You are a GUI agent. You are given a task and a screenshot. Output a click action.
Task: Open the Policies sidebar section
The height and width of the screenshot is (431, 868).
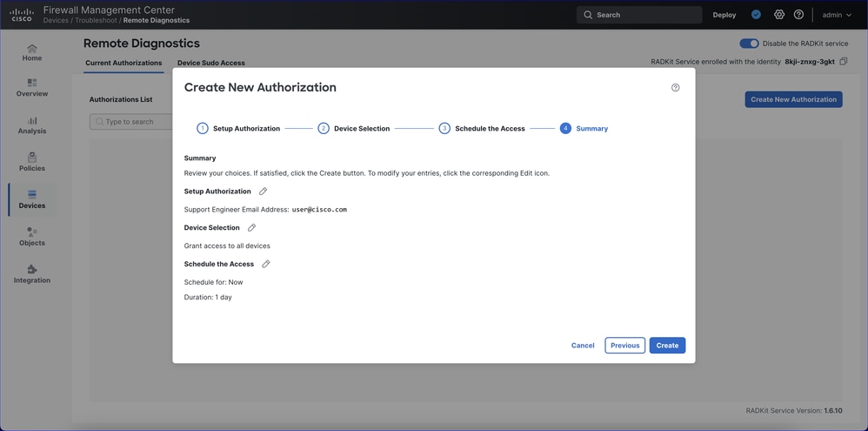pyautogui.click(x=32, y=162)
